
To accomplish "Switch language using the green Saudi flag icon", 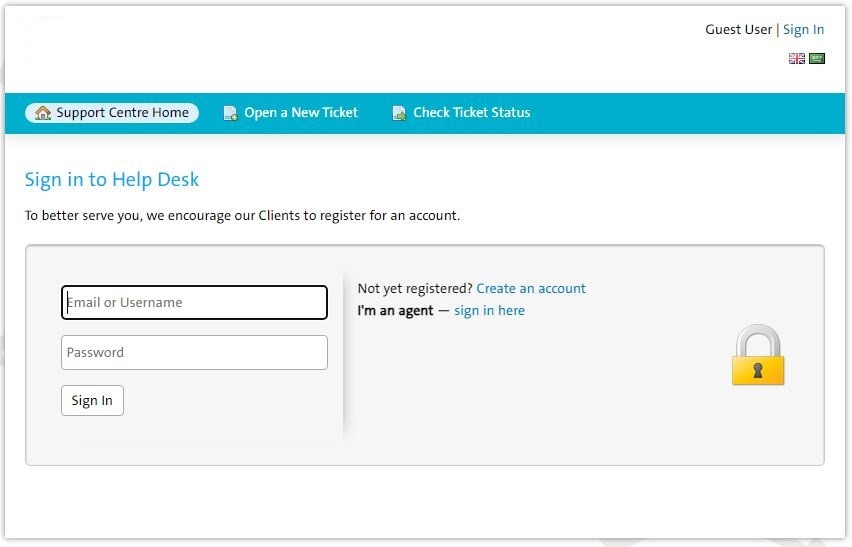I will 817,58.
